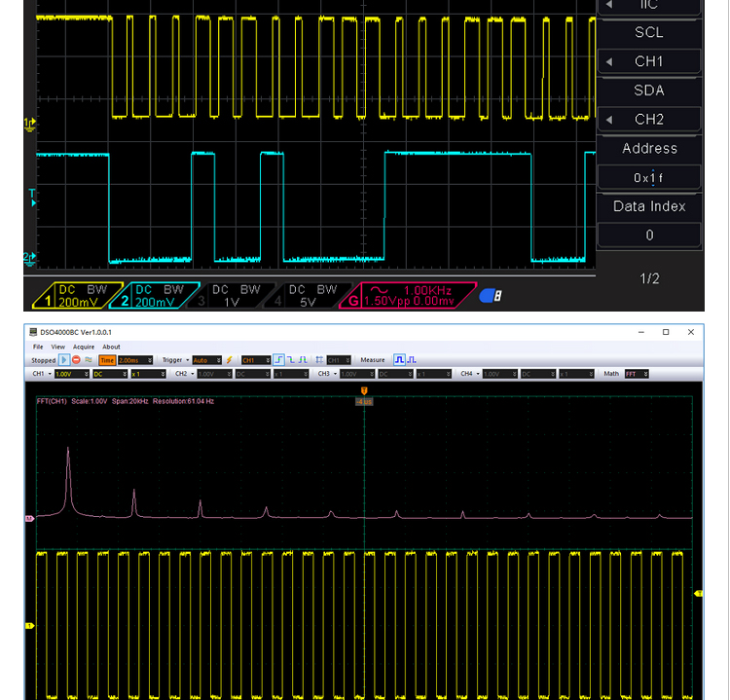Select the falling edge trigger icon

[x=290, y=360]
